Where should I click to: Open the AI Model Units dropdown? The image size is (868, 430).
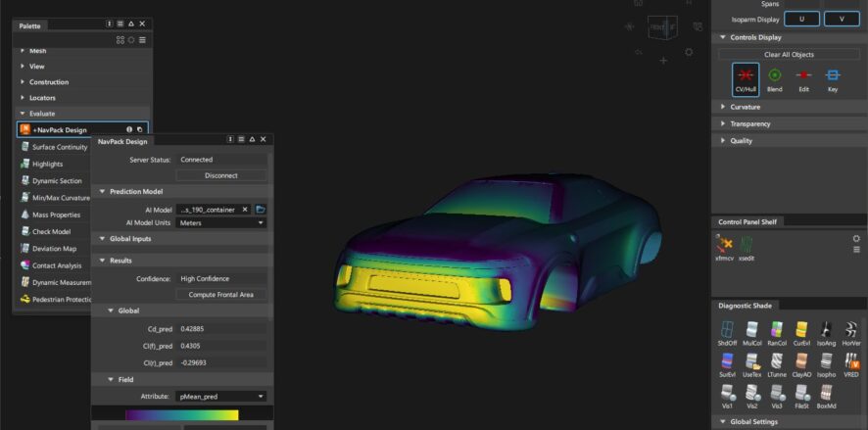(221, 222)
